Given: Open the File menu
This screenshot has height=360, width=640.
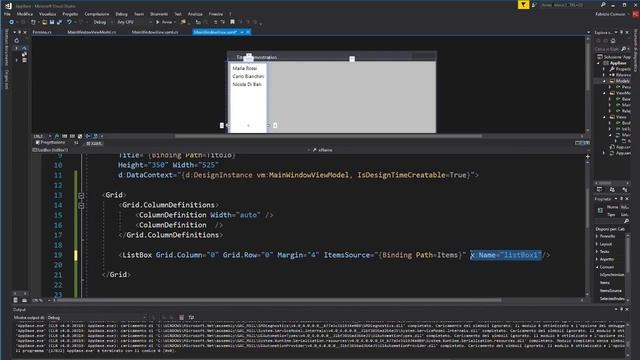Looking at the screenshot, I should click(x=7, y=14).
